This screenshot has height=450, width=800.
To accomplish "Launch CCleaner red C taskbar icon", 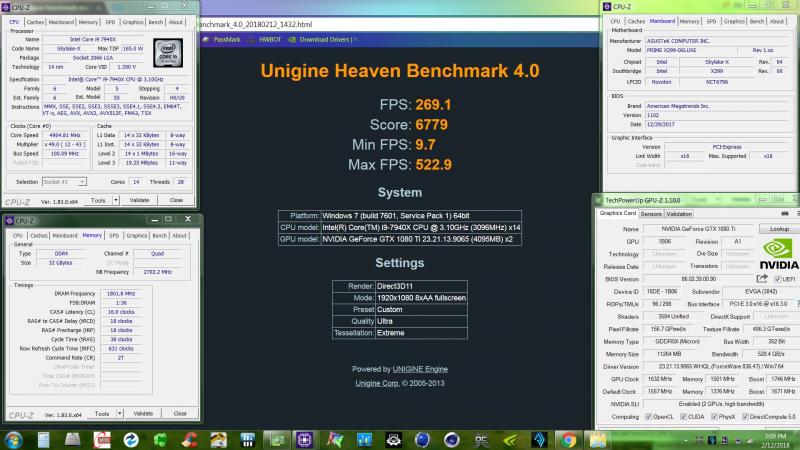I will tap(189, 439).
